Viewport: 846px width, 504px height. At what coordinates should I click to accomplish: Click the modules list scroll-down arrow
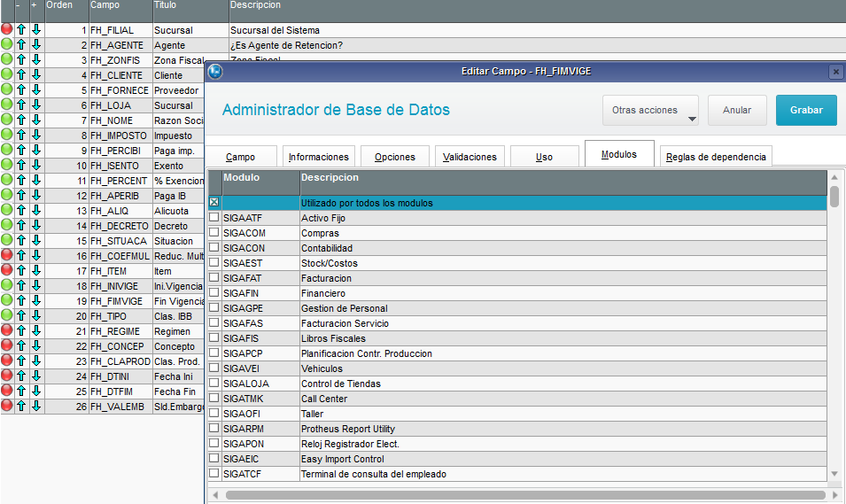pyautogui.click(x=834, y=474)
